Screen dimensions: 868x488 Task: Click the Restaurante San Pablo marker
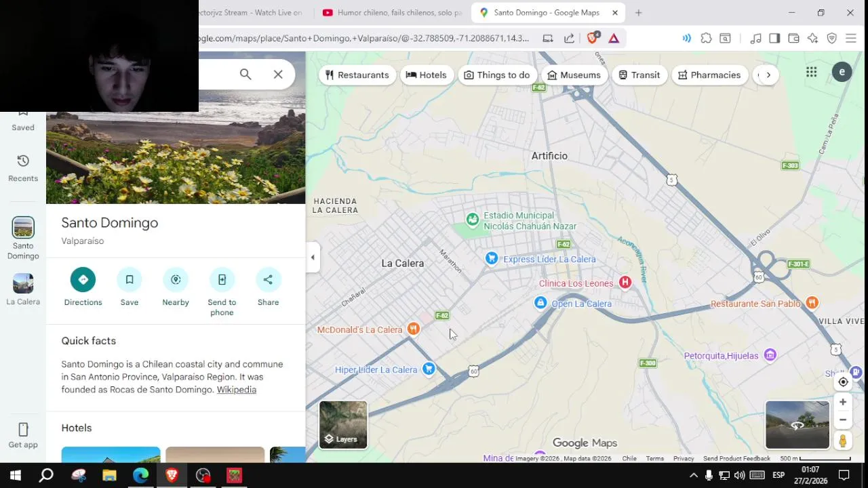pos(812,303)
